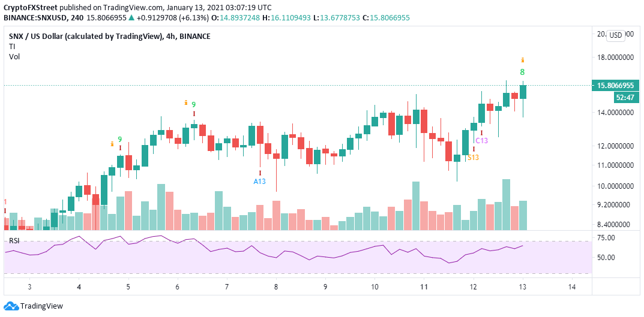
Task: Click the SNX / US Dollar chart title
Action: [x=110, y=36]
